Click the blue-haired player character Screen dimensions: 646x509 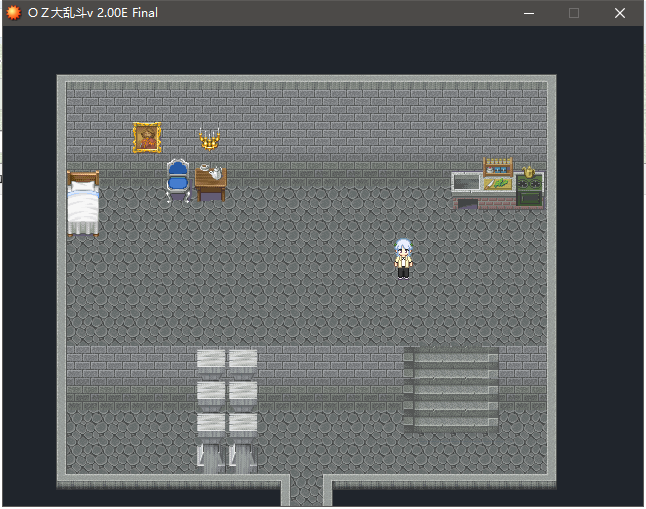(403, 259)
